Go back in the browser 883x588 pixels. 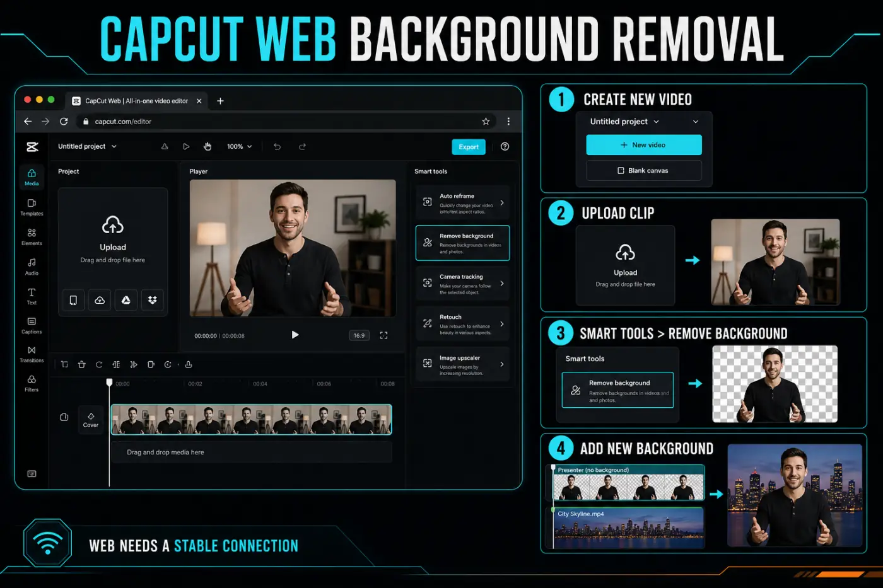point(28,121)
